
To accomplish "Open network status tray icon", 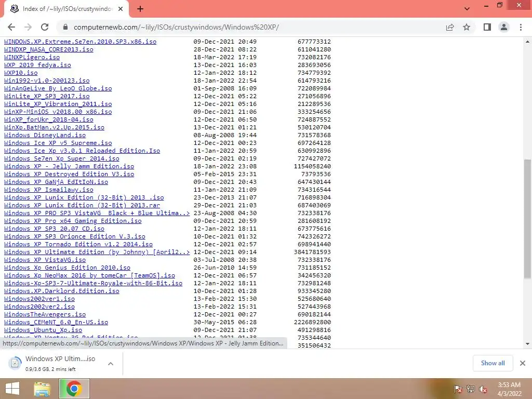I will coord(471,389).
